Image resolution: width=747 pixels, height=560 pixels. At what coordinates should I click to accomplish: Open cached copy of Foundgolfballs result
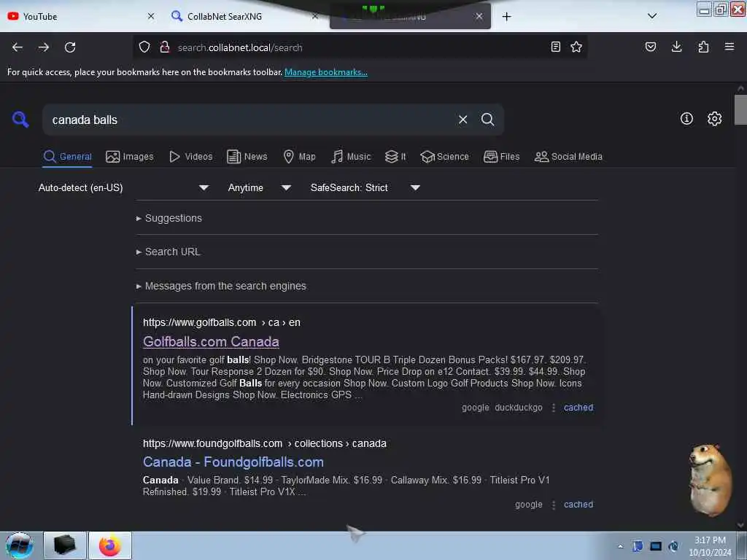(x=578, y=505)
